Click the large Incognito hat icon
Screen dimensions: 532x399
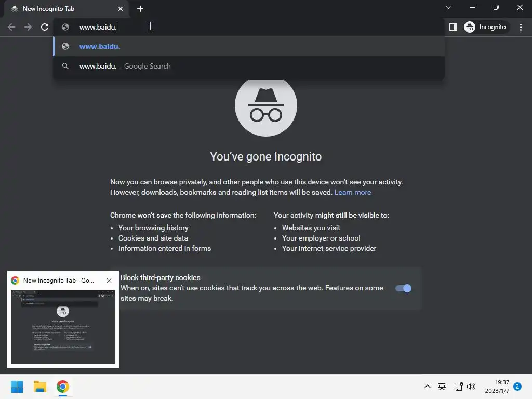point(266,106)
